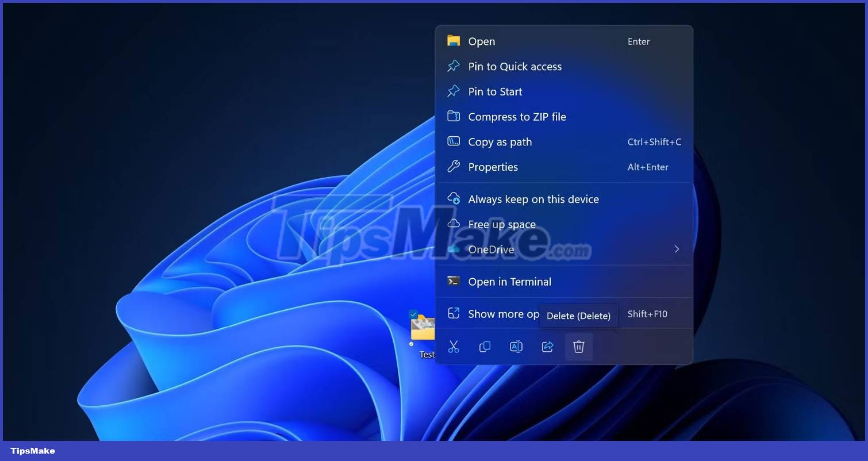Open the TipsMake link

pos(32,451)
